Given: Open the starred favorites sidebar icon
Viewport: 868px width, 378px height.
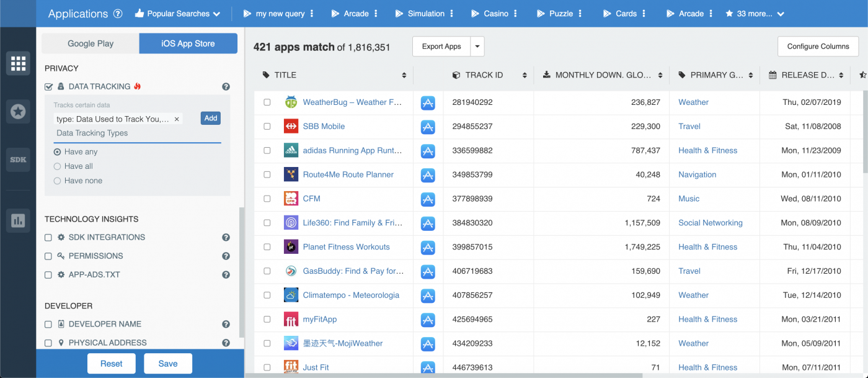Looking at the screenshot, I should tap(18, 112).
